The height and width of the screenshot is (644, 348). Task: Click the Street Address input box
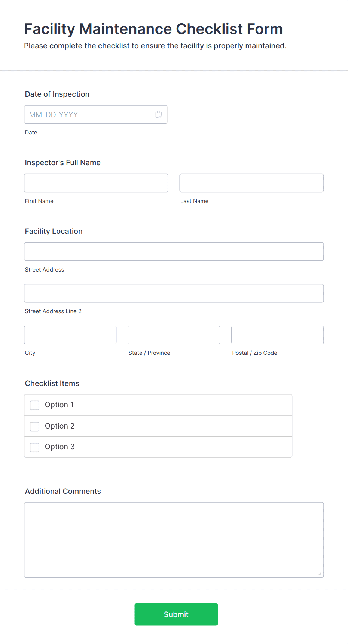(174, 252)
